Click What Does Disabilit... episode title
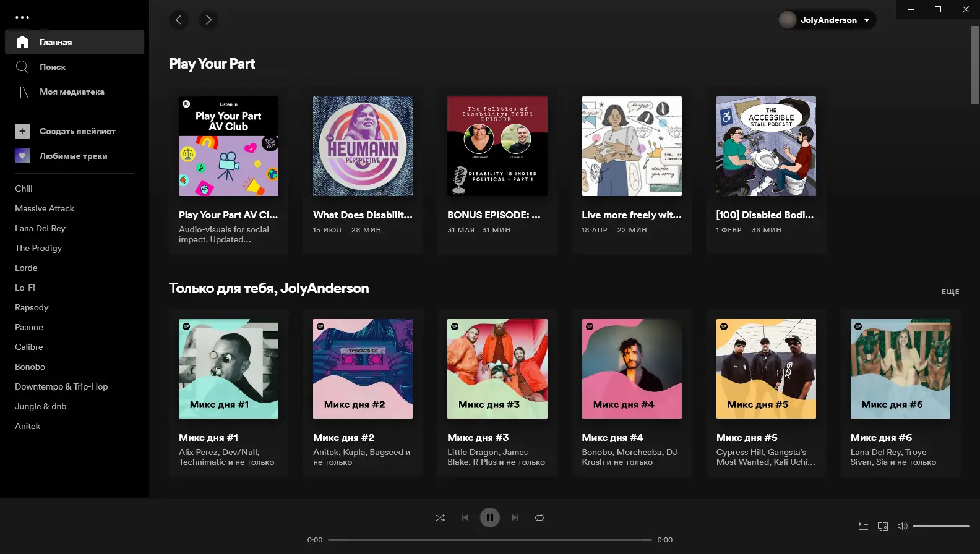This screenshot has width=980, height=554. pos(363,215)
